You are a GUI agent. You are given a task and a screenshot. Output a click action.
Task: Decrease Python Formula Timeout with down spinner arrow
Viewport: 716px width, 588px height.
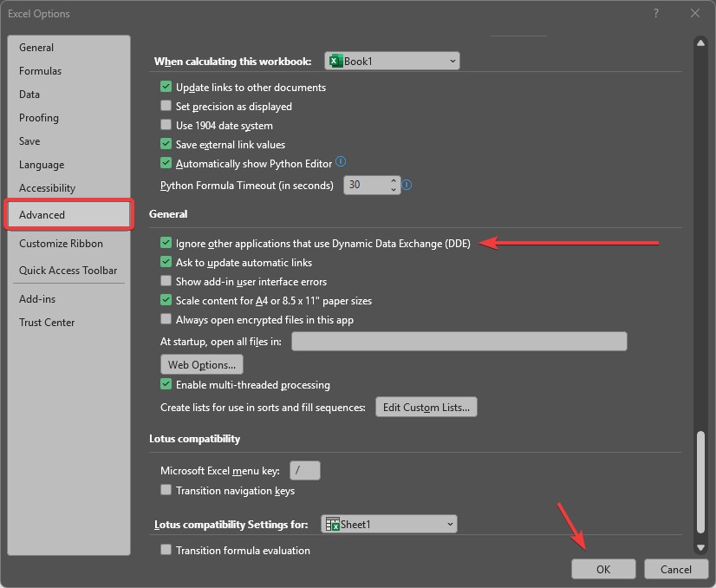click(x=394, y=189)
